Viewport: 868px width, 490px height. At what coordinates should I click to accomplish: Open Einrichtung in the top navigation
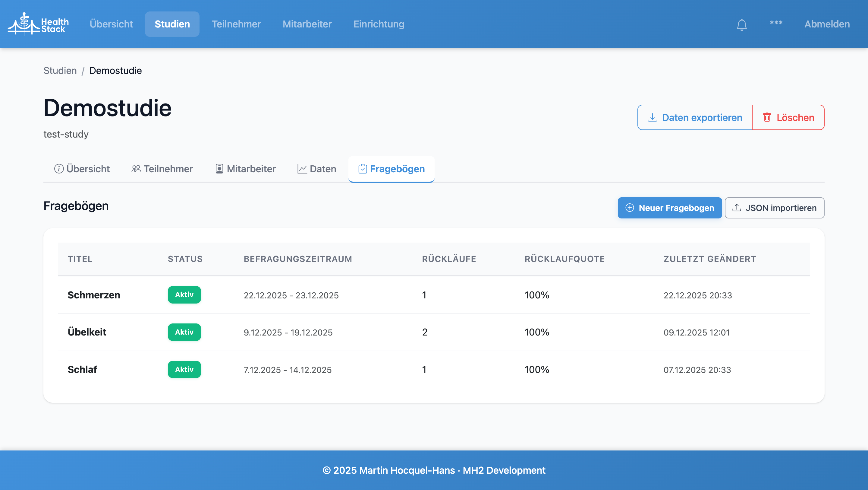379,24
